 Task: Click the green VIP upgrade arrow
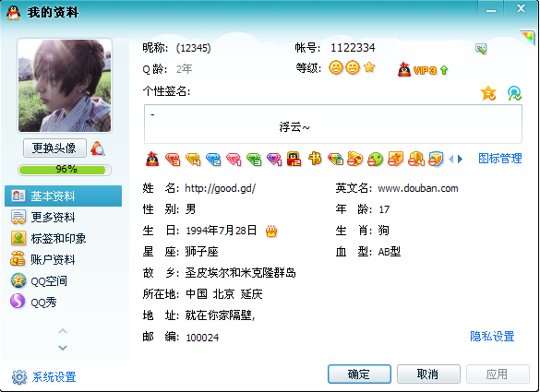(444, 70)
